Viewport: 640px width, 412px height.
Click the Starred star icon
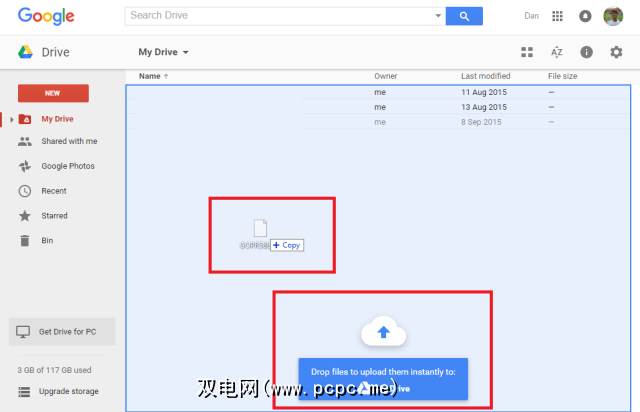24,216
